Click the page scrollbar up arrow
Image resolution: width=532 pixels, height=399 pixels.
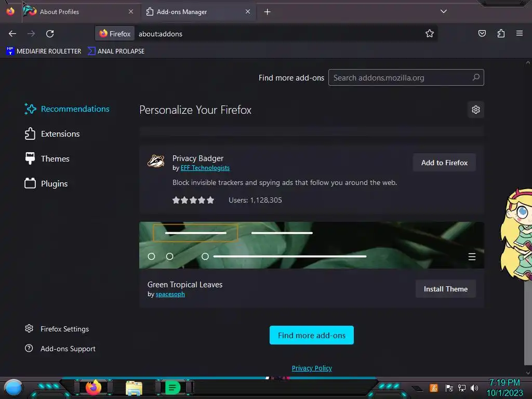click(528, 62)
